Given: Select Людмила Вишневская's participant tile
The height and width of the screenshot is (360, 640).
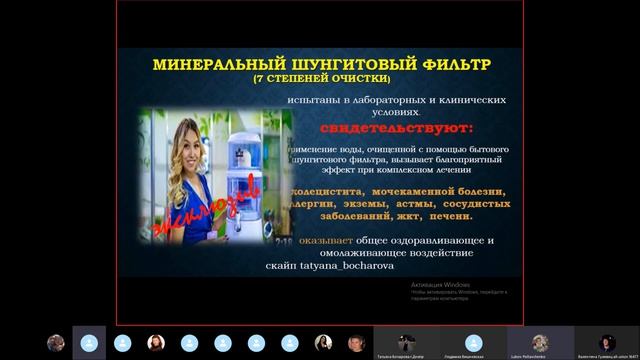Looking at the screenshot, I should tap(473, 343).
